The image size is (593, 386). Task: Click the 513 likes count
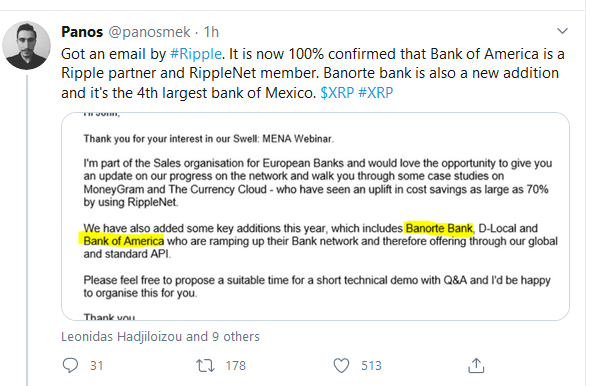pos(371,366)
